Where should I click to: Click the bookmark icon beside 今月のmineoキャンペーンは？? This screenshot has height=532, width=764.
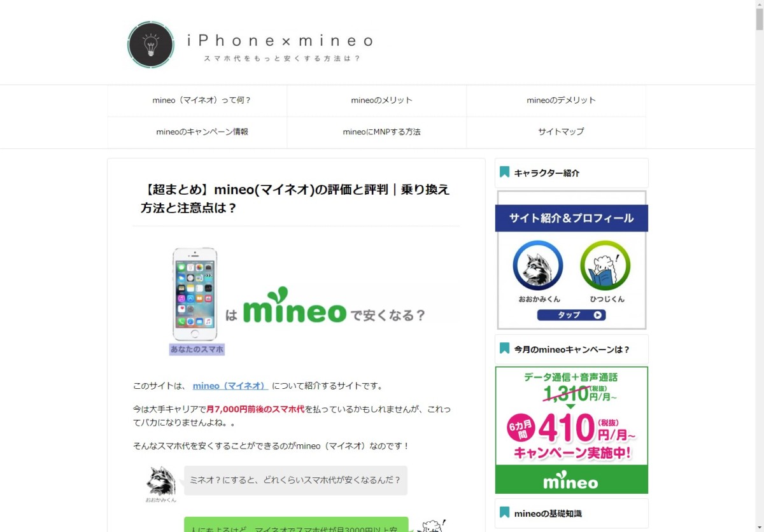coord(505,349)
